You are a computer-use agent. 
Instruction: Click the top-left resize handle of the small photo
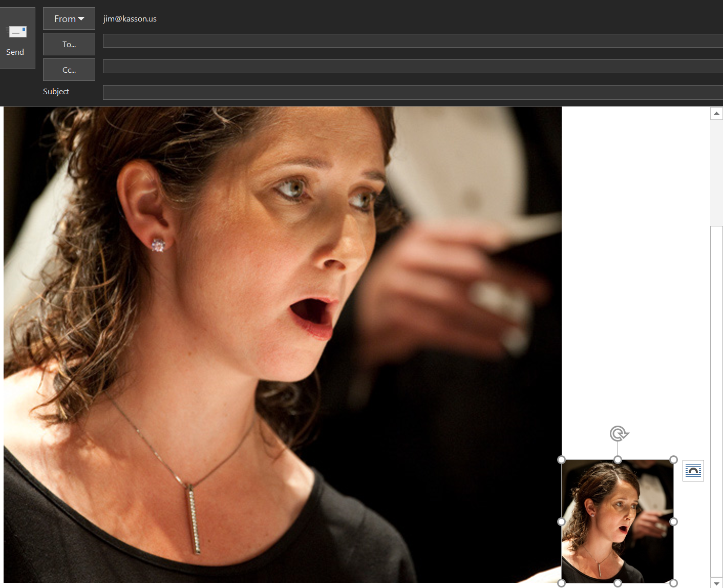pyautogui.click(x=561, y=460)
